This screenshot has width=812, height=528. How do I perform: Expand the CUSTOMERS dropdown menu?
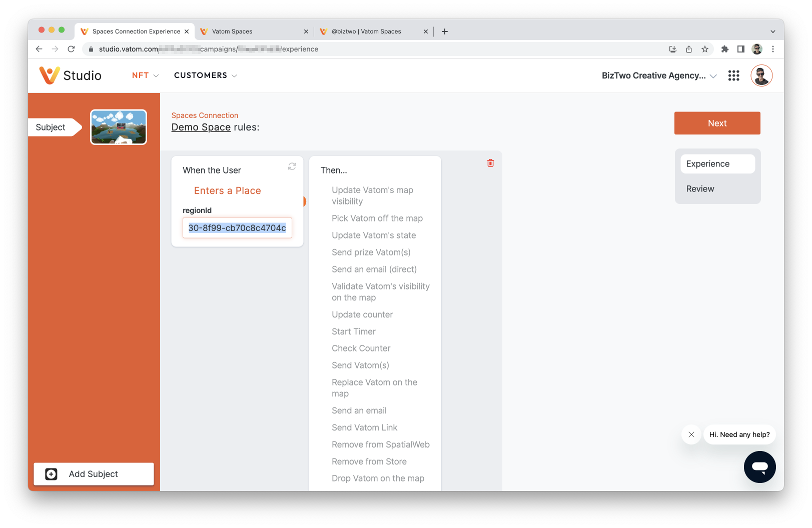[x=206, y=75]
